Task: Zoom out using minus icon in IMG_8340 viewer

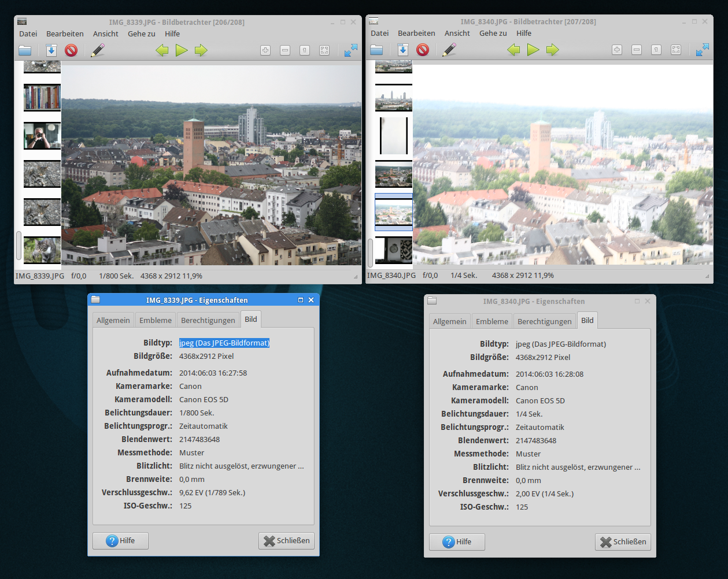Action: tap(637, 50)
